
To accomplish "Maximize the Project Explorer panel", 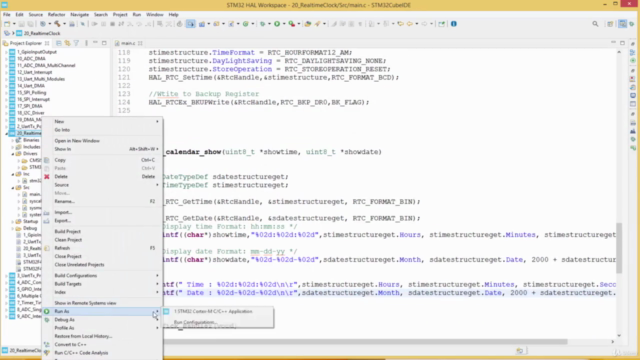I will click(104, 43).
